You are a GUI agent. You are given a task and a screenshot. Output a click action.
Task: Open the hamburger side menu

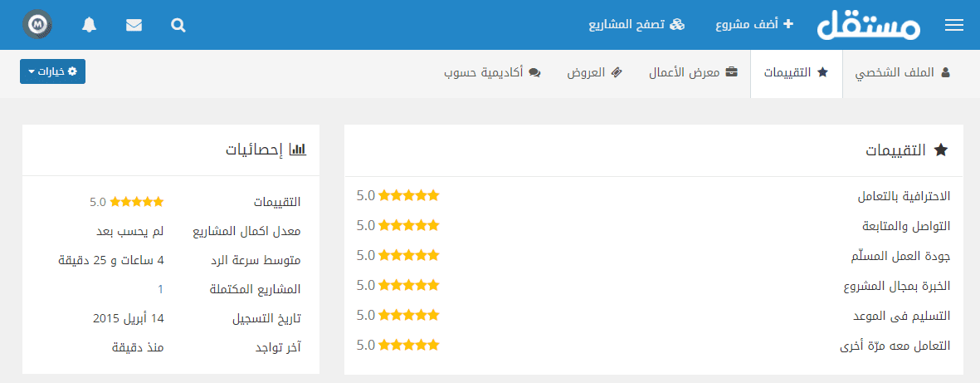[953, 26]
